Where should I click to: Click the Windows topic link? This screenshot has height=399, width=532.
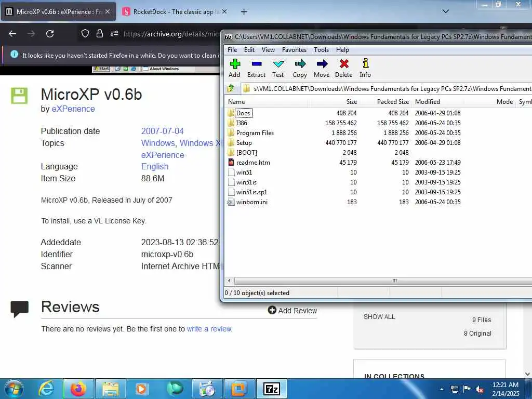[x=158, y=143]
